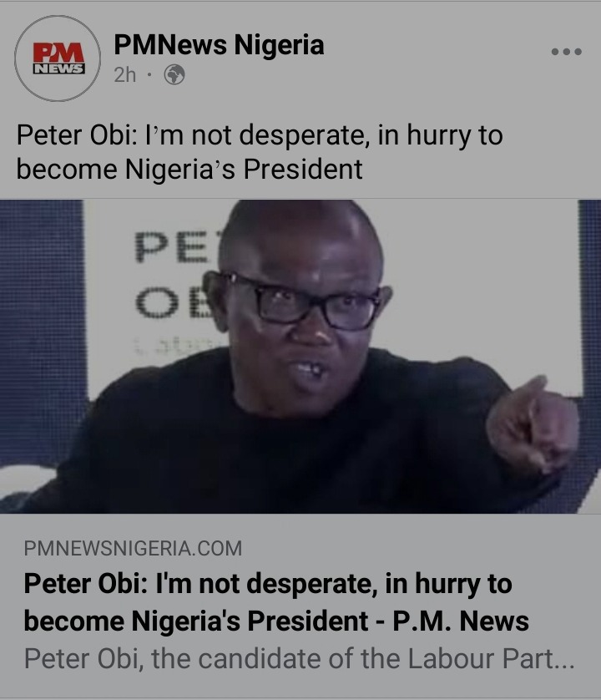
Task: Select the post caption starting 'Peter Obi: I'm not desperate'
Action: click(260, 152)
